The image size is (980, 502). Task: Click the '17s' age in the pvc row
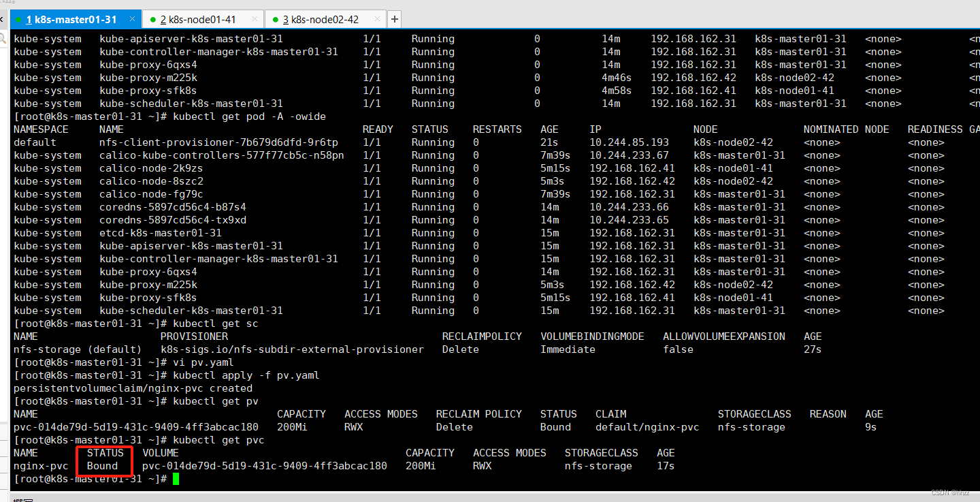(666, 466)
